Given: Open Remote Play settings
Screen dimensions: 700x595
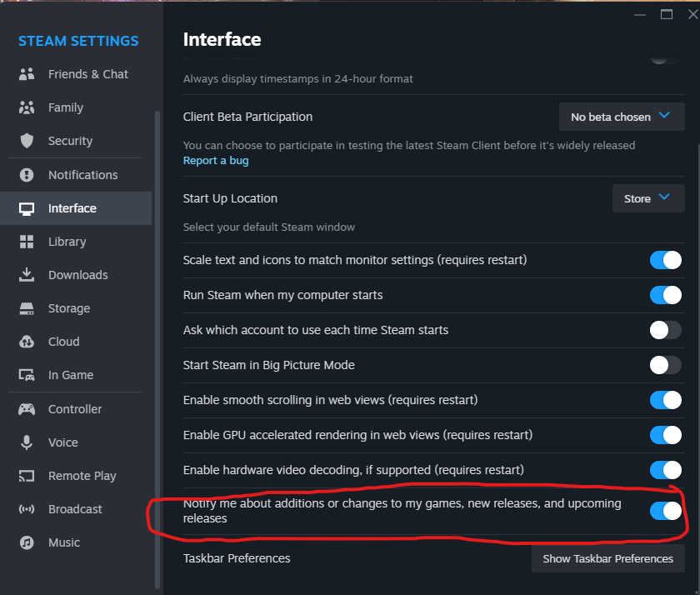Looking at the screenshot, I should tap(76, 476).
